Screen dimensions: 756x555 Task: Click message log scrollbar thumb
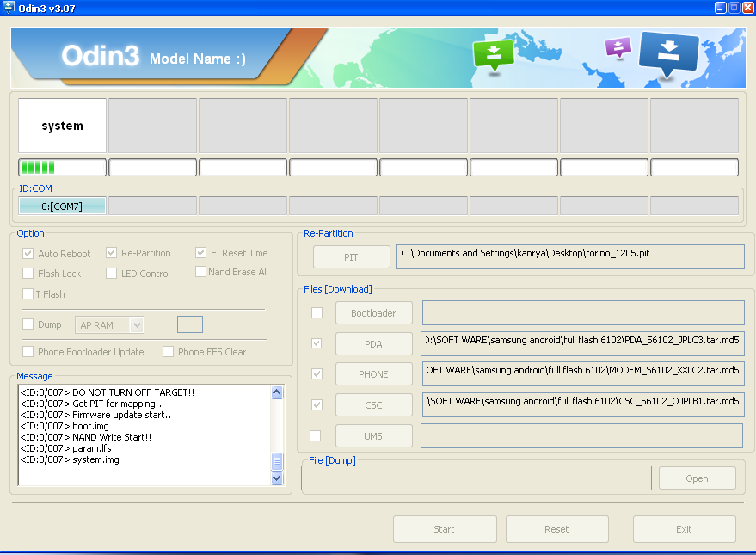point(277,461)
